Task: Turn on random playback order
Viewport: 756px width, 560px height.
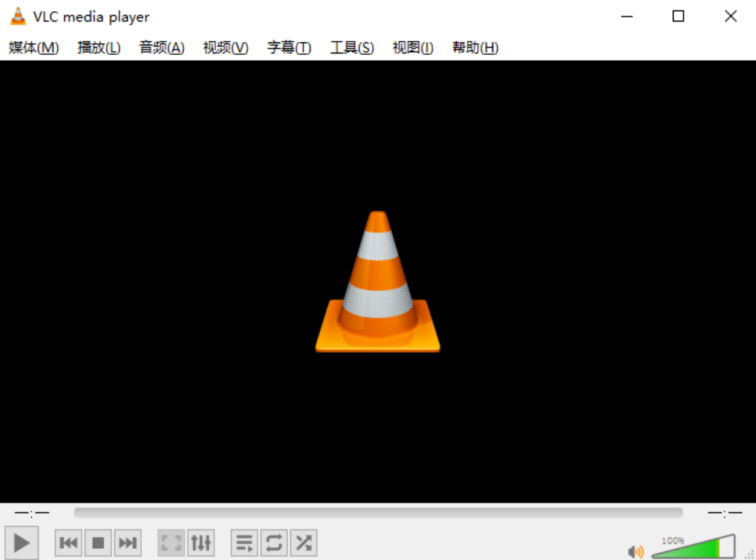Action: pos(302,543)
